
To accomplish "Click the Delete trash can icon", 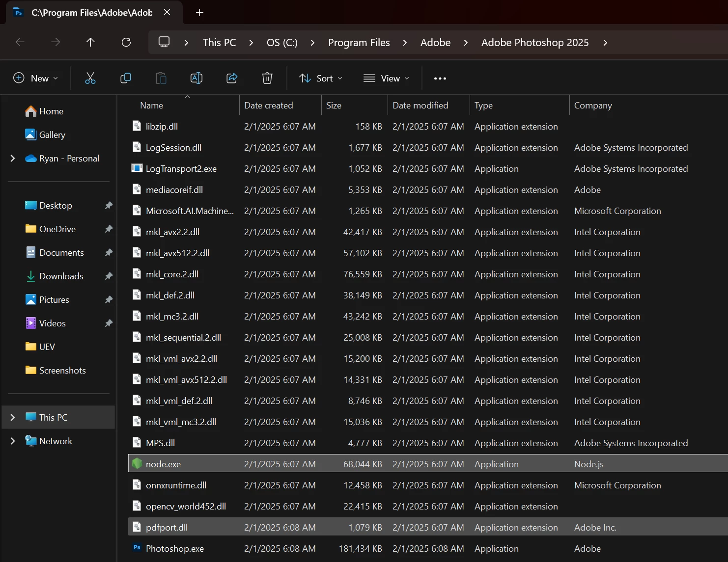I will (267, 78).
